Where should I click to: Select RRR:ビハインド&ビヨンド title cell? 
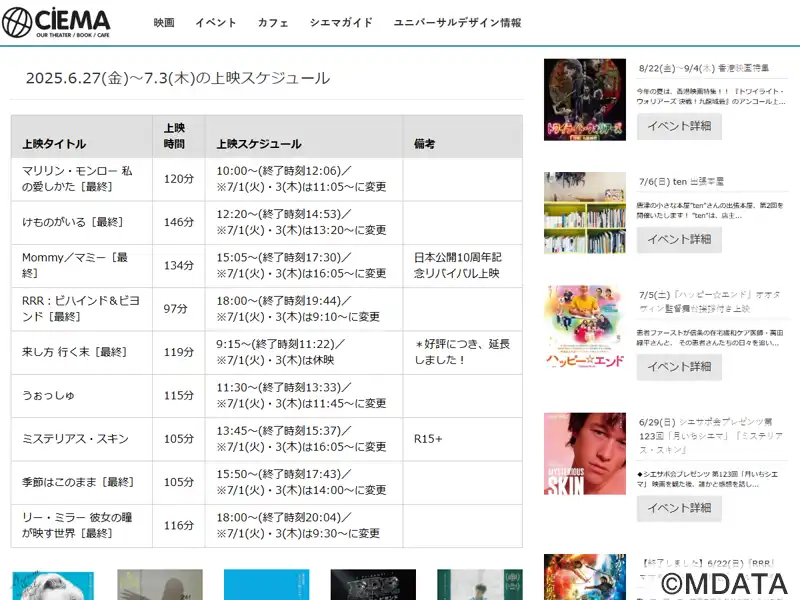82,309
